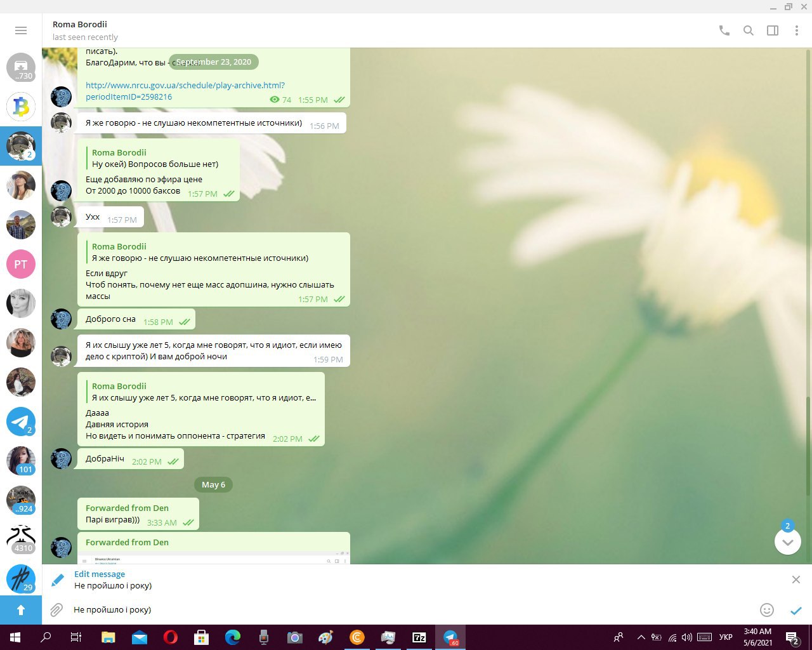Open the chat with 4310 unread badge

(21, 540)
